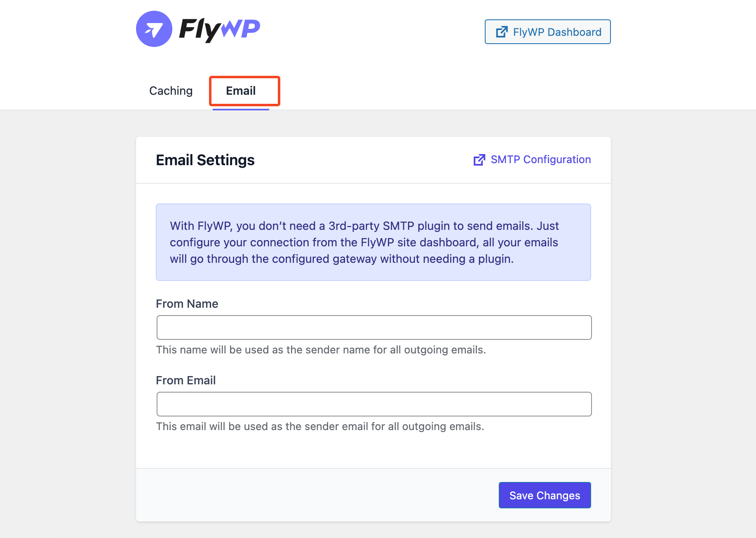Click the external link icon in FlyWP Dashboard button
The image size is (756, 538).
(502, 32)
